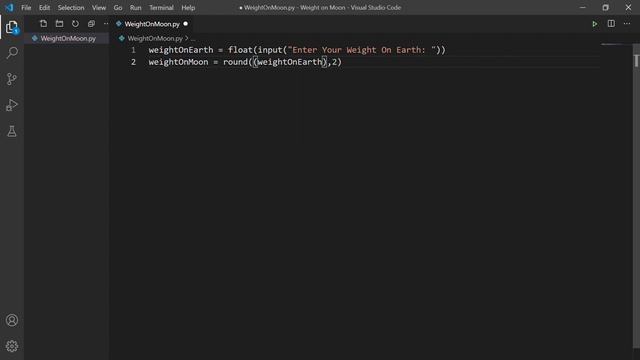Refresh the Explorer file list
This screenshot has width=640, height=360.
(x=75, y=24)
